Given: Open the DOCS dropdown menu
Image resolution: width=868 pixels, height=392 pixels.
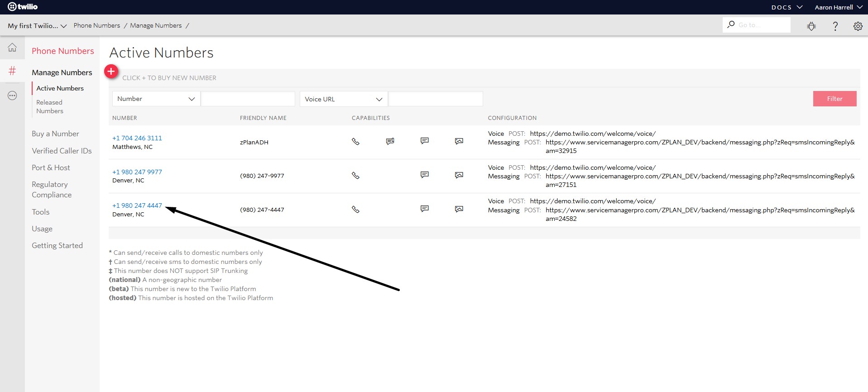Looking at the screenshot, I should (x=786, y=7).
